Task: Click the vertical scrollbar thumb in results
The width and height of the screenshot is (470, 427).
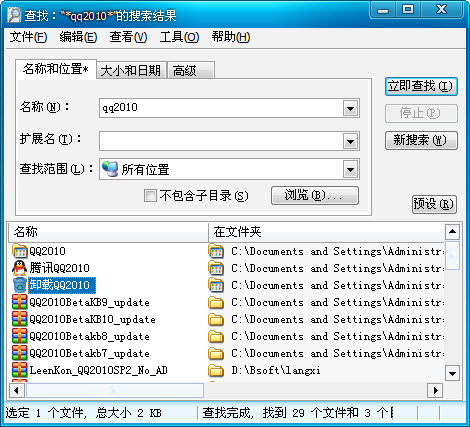Action: tap(452, 255)
